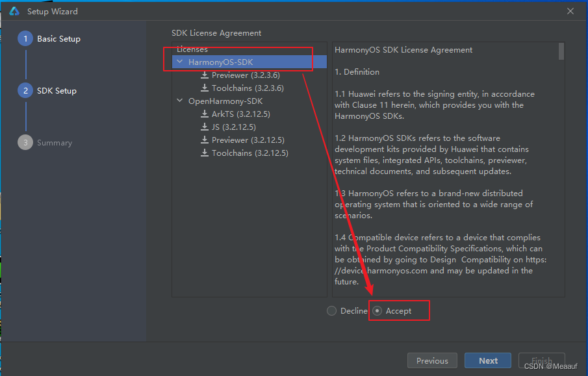Click the license text scrollbar thumb
This screenshot has height=376, width=588.
561,51
